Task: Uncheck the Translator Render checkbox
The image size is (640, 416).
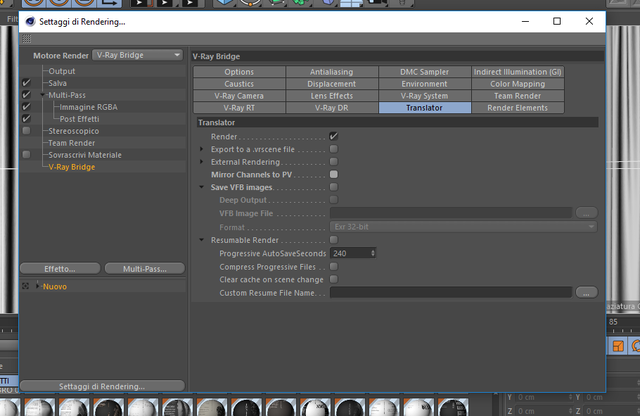Action: [333, 136]
